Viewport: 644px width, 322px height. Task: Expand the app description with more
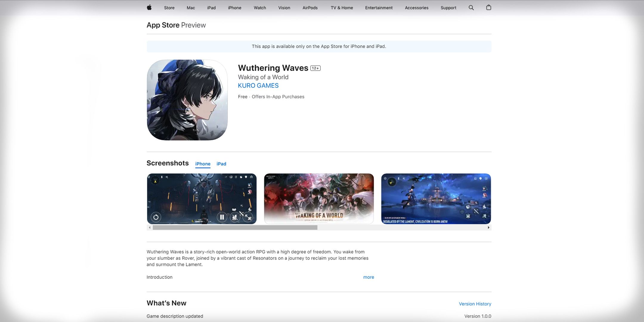[369, 277]
